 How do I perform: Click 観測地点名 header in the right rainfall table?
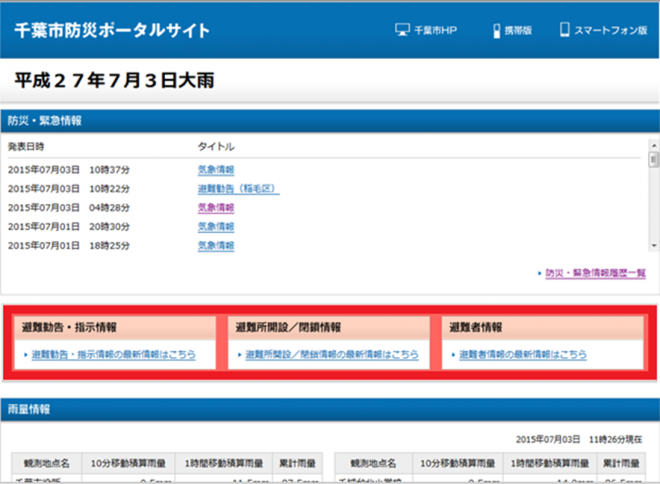point(373,463)
